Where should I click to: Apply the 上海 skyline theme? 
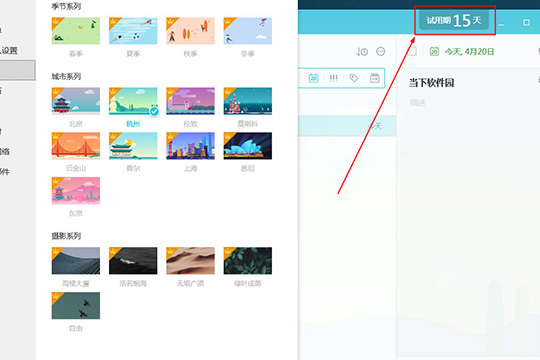point(190,146)
